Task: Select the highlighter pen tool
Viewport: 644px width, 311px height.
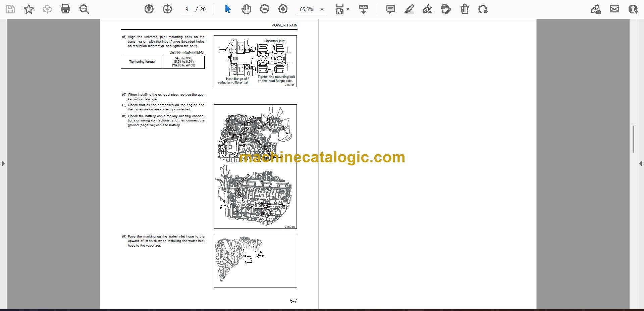Action: click(x=409, y=9)
